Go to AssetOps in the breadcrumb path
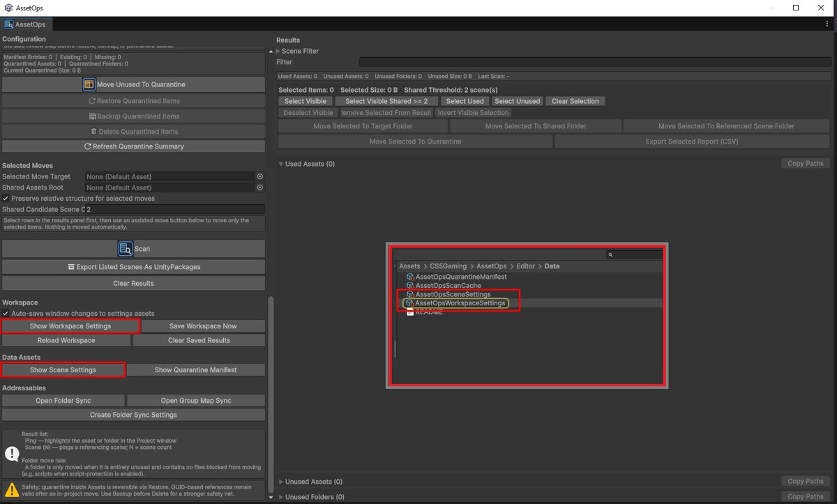Screen dimensions: 837x504 492,266
